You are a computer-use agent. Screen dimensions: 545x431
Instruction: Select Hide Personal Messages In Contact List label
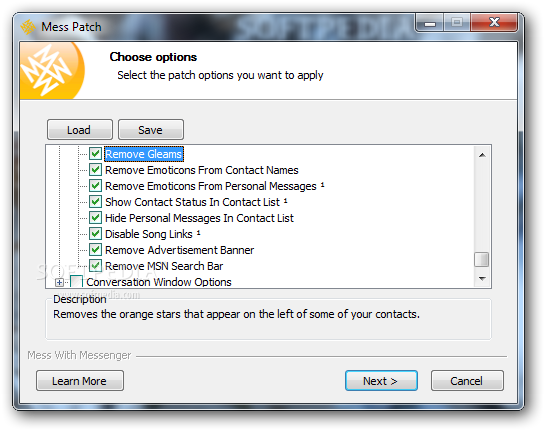pos(199,218)
